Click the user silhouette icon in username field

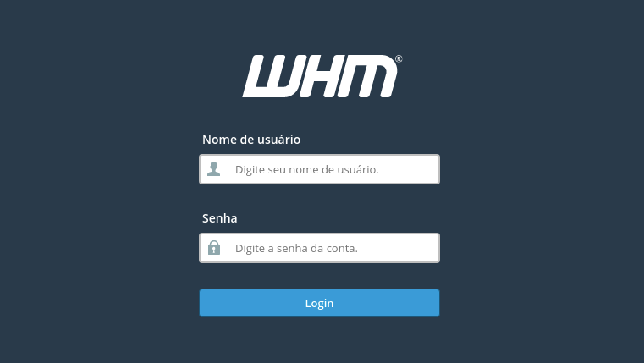pyautogui.click(x=213, y=168)
